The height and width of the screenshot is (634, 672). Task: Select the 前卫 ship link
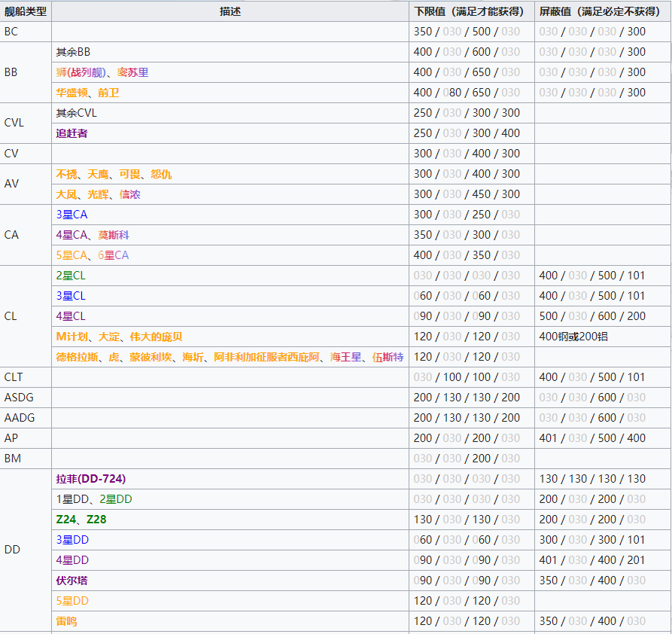[108, 93]
